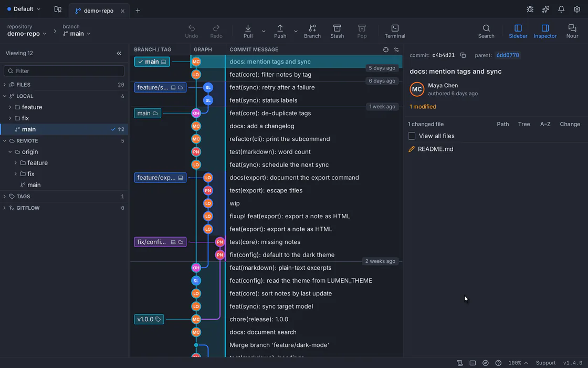Switch file view to Path
The height and width of the screenshot is (368, 588).
(502, 124)
